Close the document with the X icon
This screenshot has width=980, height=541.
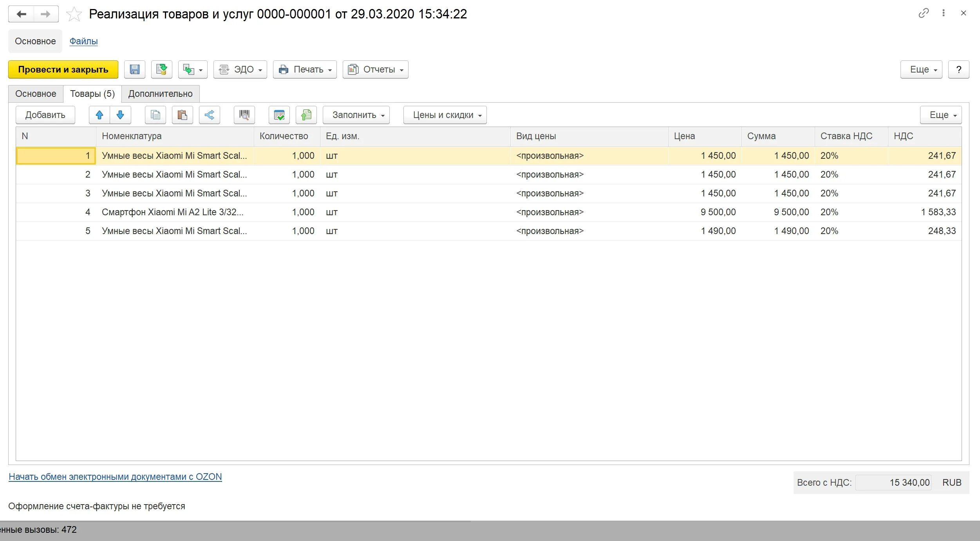click(x=964, y=13)
